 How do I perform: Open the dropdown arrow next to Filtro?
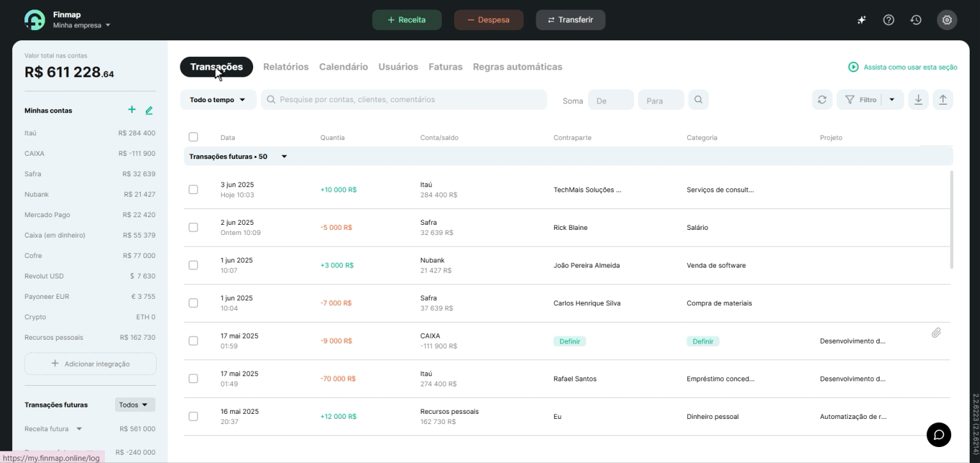[892, 100]
